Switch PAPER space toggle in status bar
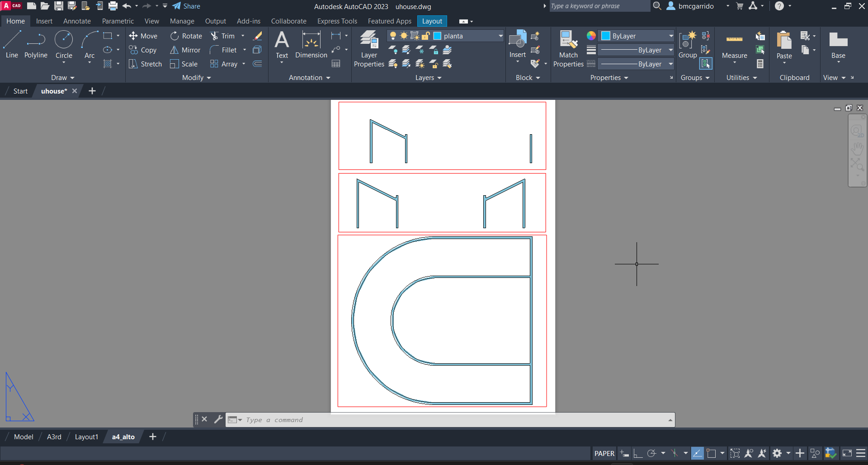 [604, 453]
